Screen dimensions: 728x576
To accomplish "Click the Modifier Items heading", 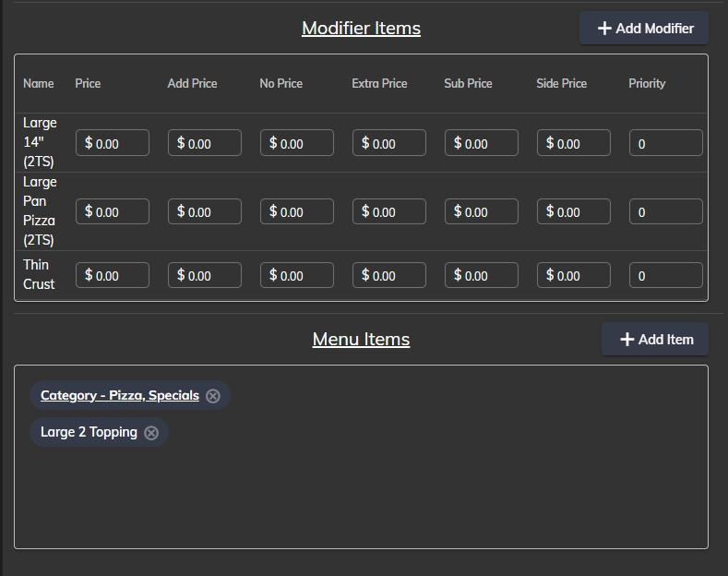I will coord(361,28).
